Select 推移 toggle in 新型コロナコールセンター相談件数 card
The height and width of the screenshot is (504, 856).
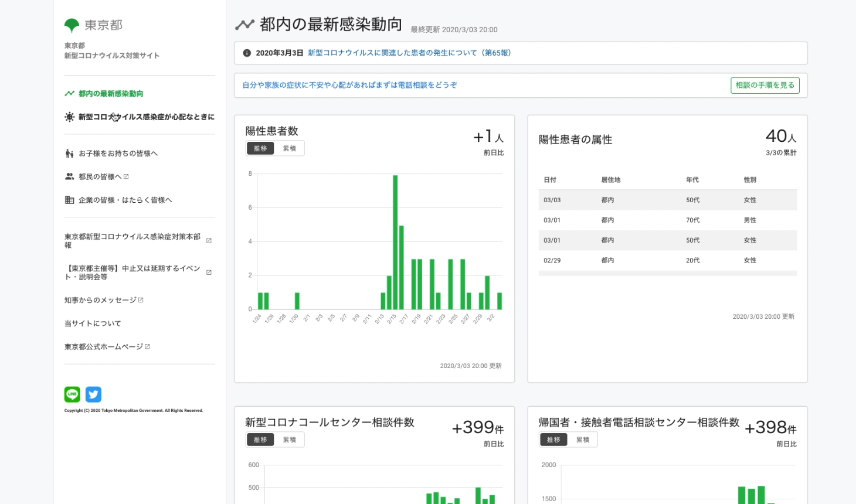[260, 440]
